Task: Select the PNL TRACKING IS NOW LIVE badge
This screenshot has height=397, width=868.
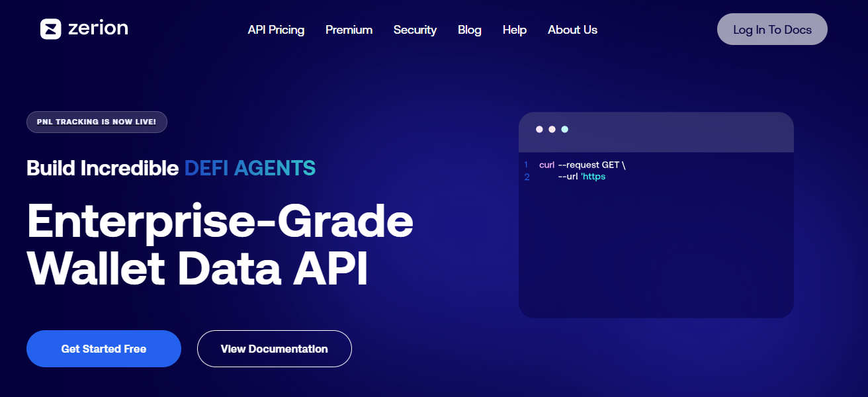Action: point(97,122)
